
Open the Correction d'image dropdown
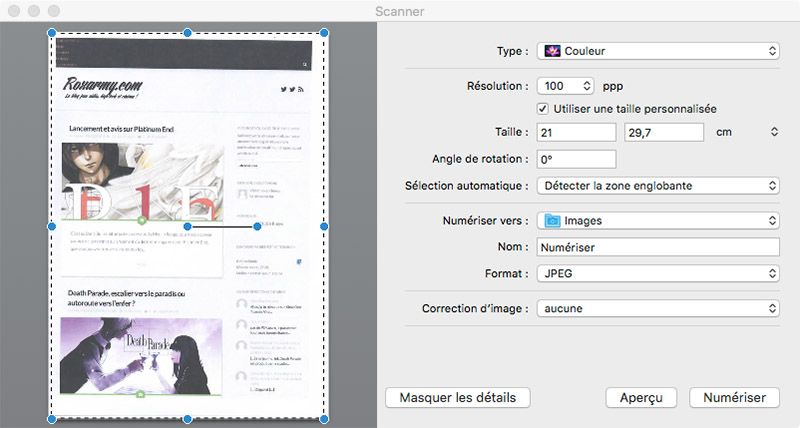coord(657,309)
